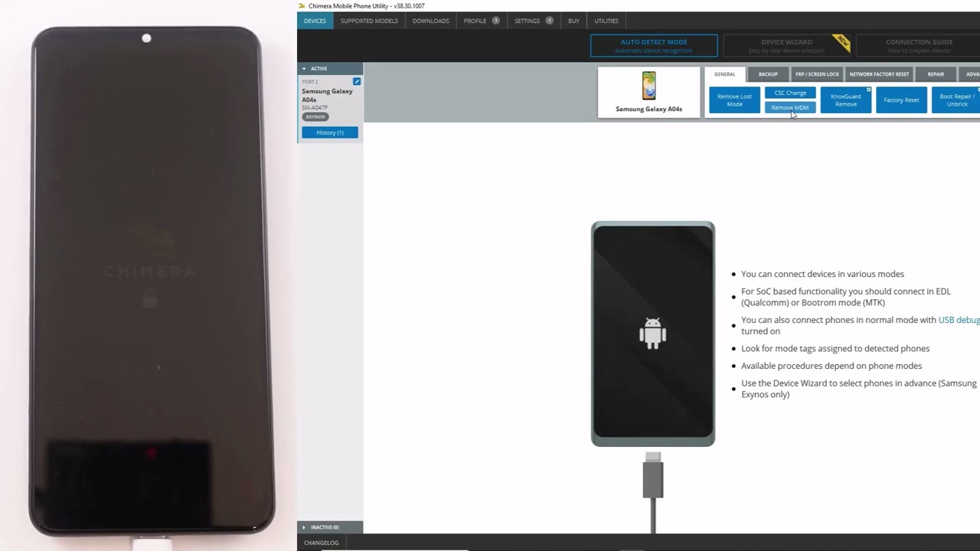Viewport: 980px width, 551px height.
Task: Click the 'Available procedures depend on phone modes' text
Action: (831, 366)
